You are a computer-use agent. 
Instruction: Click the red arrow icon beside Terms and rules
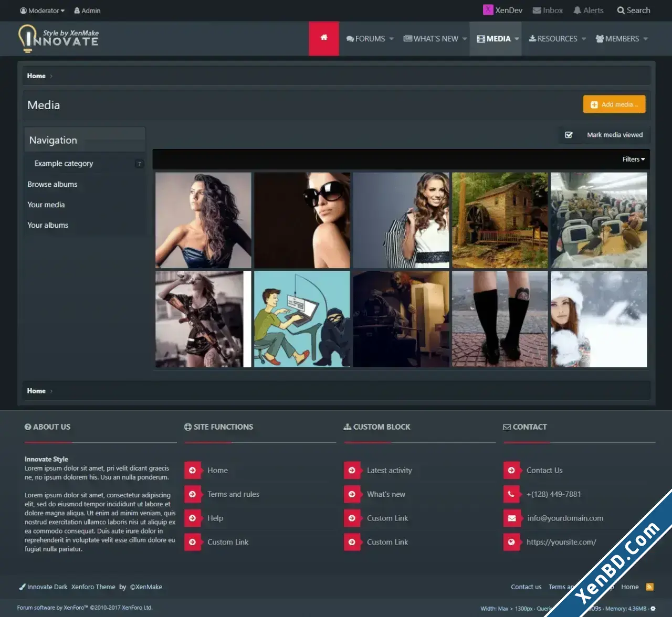(x=193, y=494)
